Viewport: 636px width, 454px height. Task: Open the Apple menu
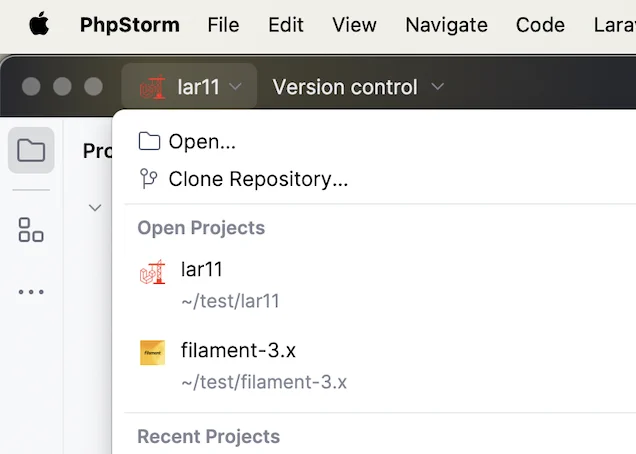point(39,24)
